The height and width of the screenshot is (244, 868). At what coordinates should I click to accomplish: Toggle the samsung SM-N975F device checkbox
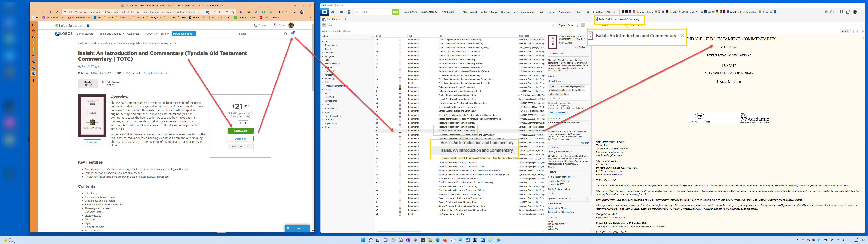tap(569, 181)
